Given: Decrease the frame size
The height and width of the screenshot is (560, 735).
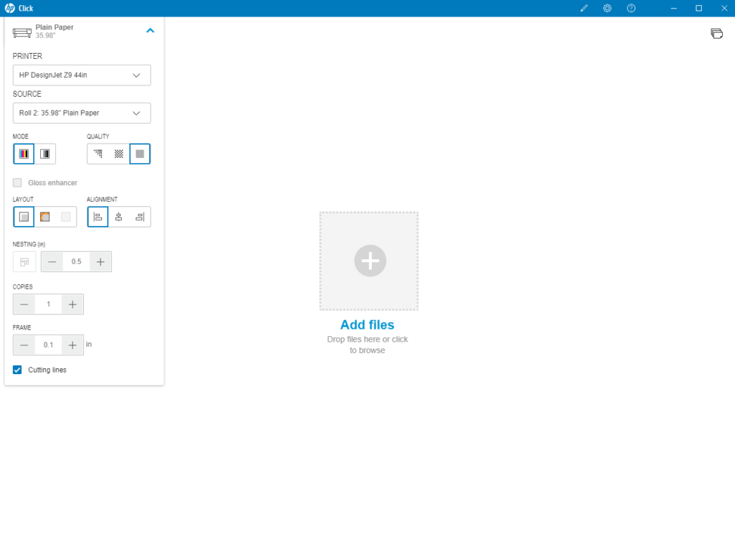Looking at the screenshot, I should (x=24, y=345).
